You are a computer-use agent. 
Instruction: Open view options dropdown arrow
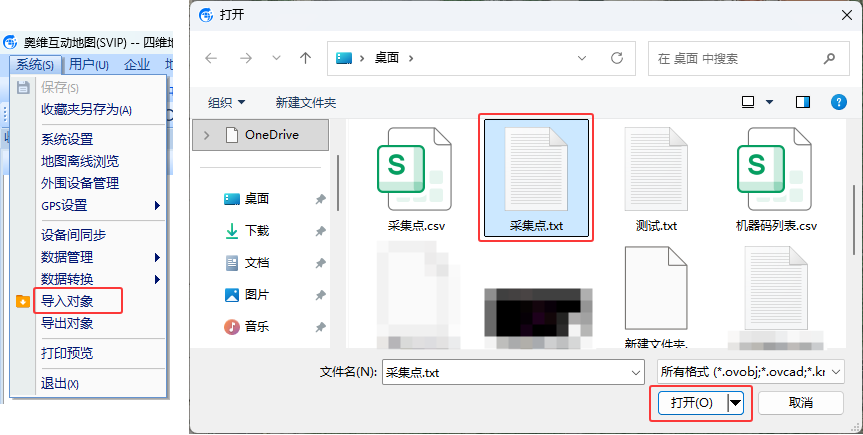(769, 102)
